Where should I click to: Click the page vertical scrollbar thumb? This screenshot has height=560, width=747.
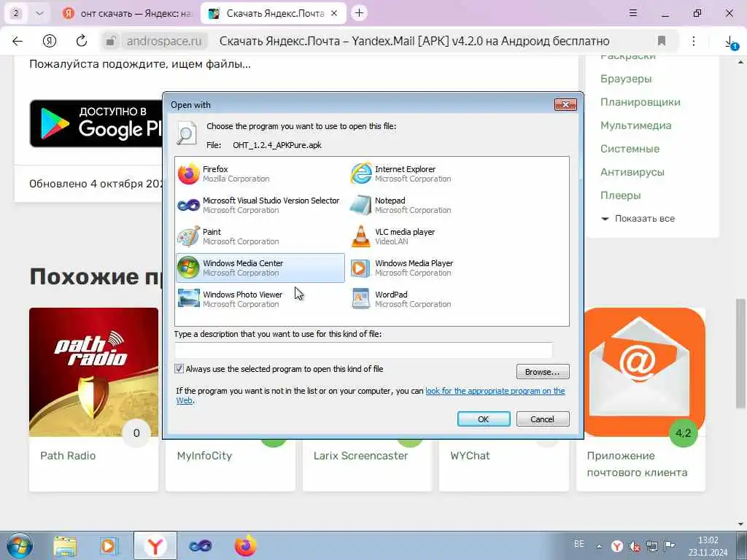[x=740, y=354]
